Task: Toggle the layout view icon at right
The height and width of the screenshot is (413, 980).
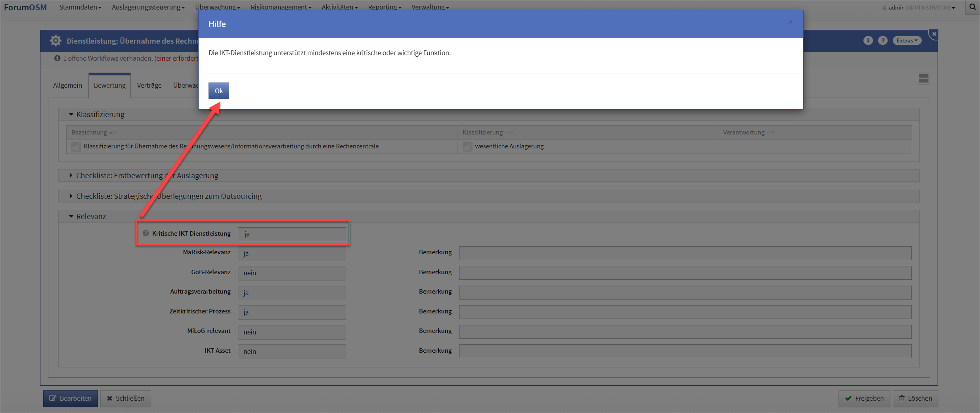Action: [x=923, y=79]
